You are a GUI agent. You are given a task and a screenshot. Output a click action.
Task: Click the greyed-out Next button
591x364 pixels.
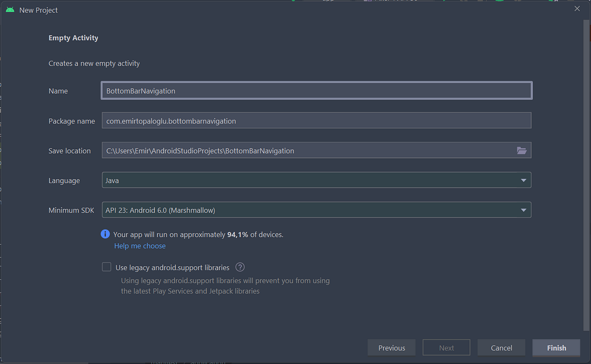(446, 348)
